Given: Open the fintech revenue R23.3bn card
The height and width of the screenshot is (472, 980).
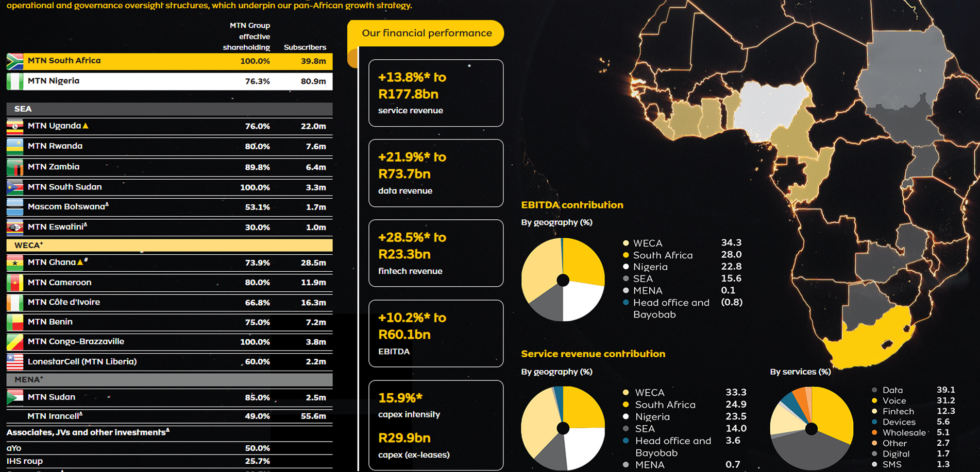Looking at the screenshot, I should [x=436, y=253].
